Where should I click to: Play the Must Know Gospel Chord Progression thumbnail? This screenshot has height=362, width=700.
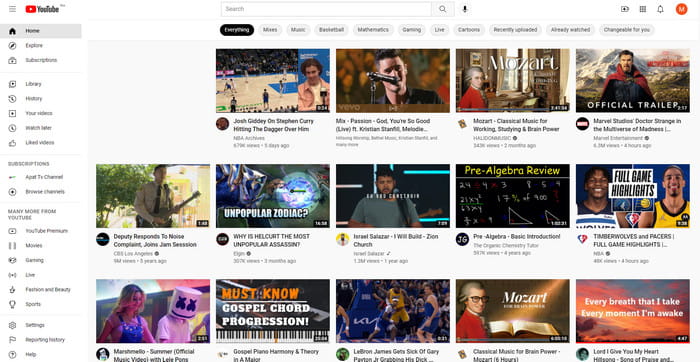click(x=273, y=311)
